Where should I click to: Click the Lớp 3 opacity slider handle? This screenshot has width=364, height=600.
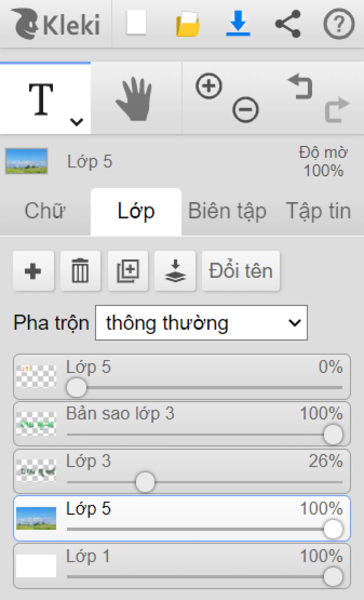[145, 482]
